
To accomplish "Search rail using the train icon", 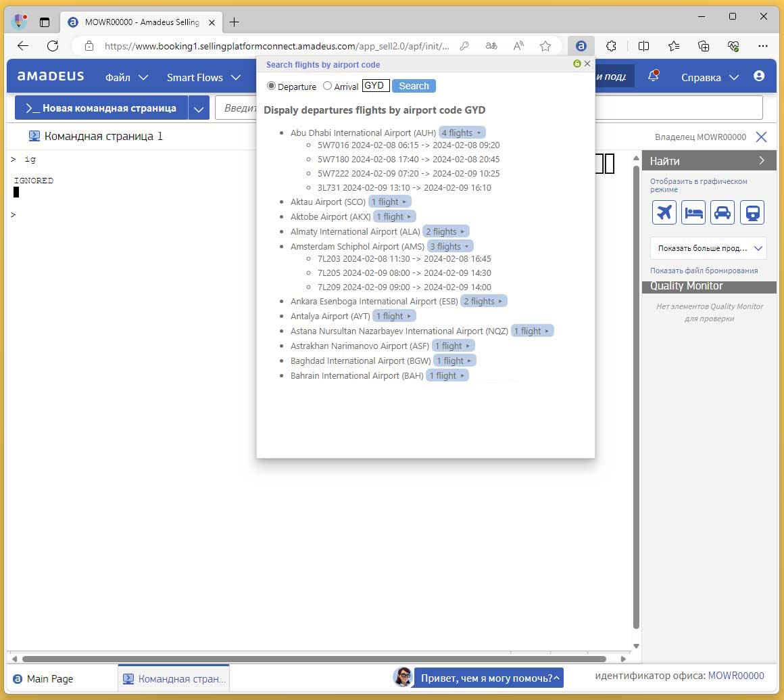I will click(752, 212).
